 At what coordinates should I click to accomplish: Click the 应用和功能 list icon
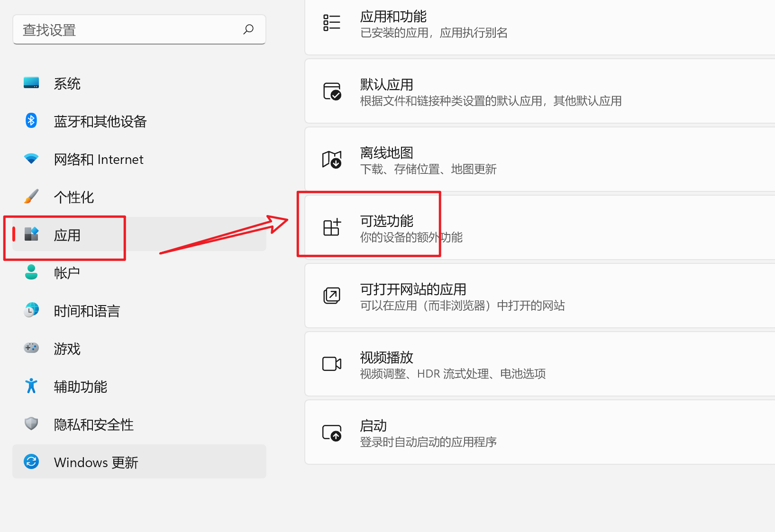[x=332, y=23]
